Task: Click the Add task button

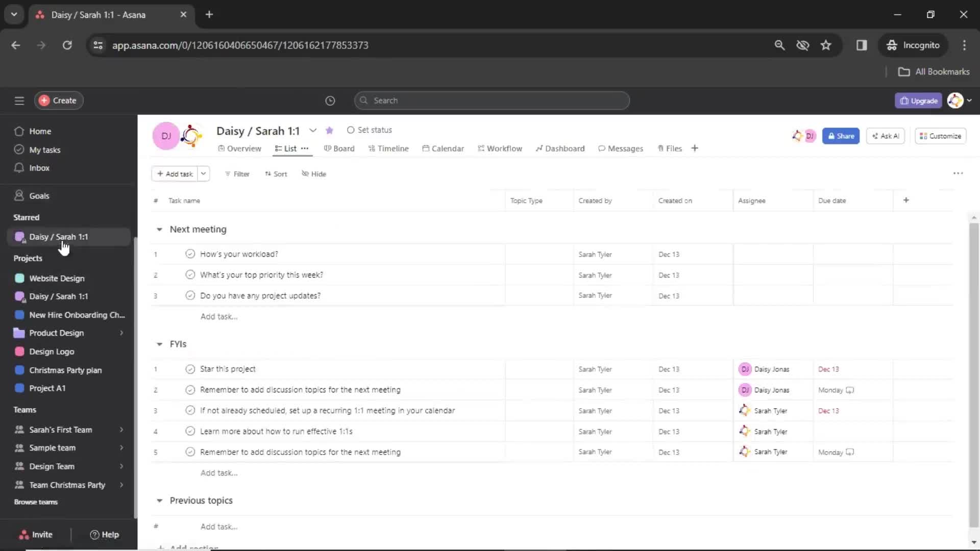Action: tap(175, 173)
